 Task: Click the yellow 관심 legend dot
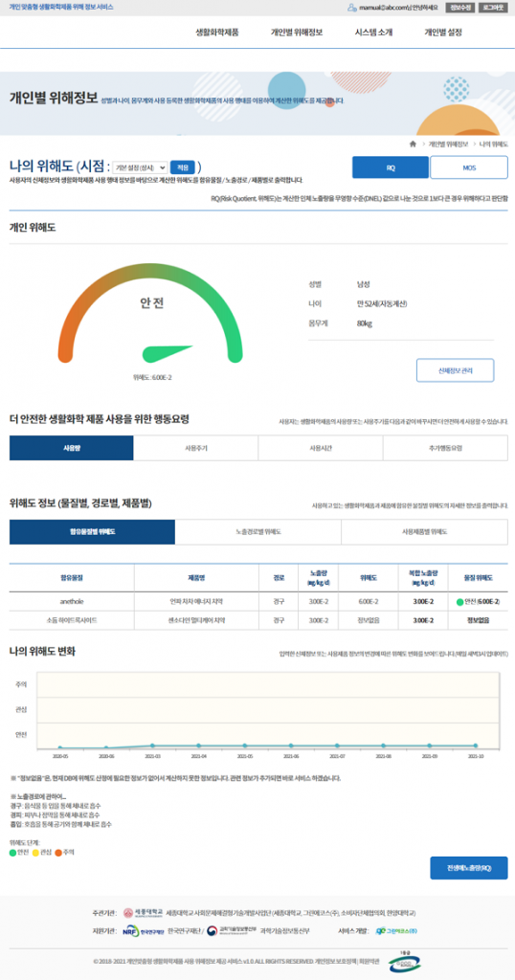click(35, 852)
